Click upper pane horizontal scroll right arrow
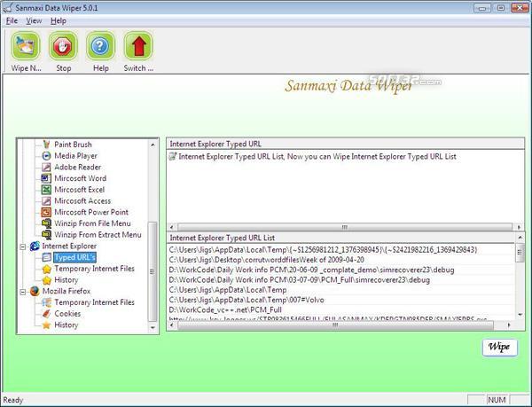Viewport: 532px width, 407px height. click(x=519, y=227)
